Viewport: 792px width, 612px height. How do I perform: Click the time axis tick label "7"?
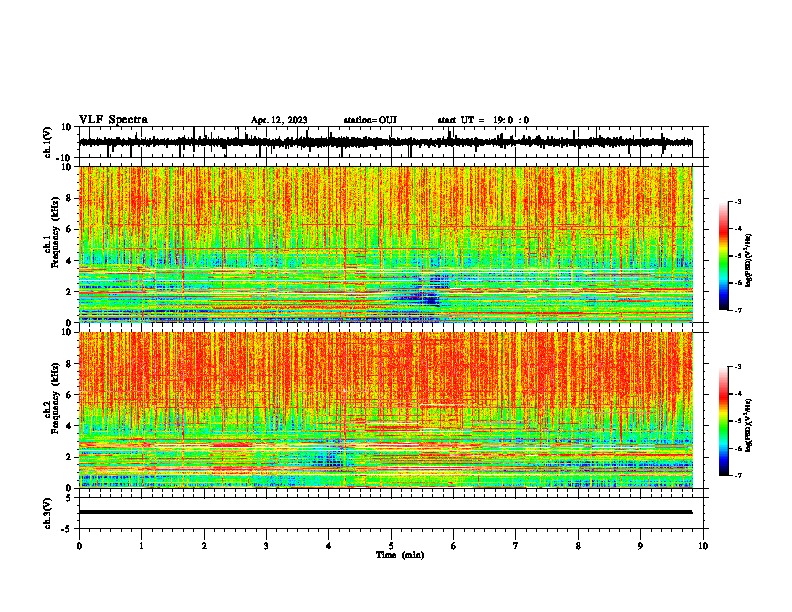click(x=516, y=546)
